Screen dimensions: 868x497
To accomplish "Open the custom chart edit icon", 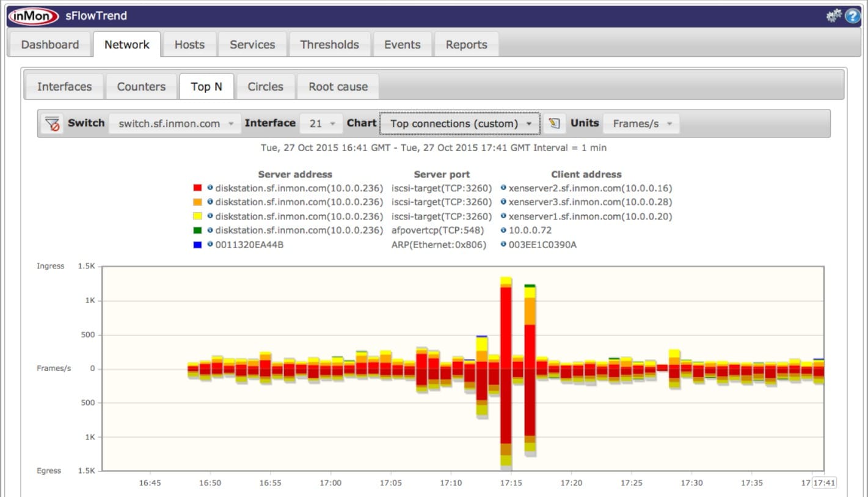I will click(x=554, y=123).
